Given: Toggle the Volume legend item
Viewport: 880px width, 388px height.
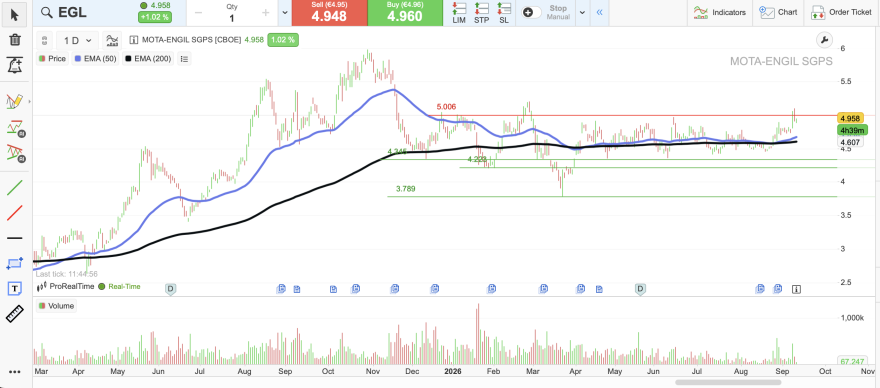Looking at the screenshot, I should point(57,306).
